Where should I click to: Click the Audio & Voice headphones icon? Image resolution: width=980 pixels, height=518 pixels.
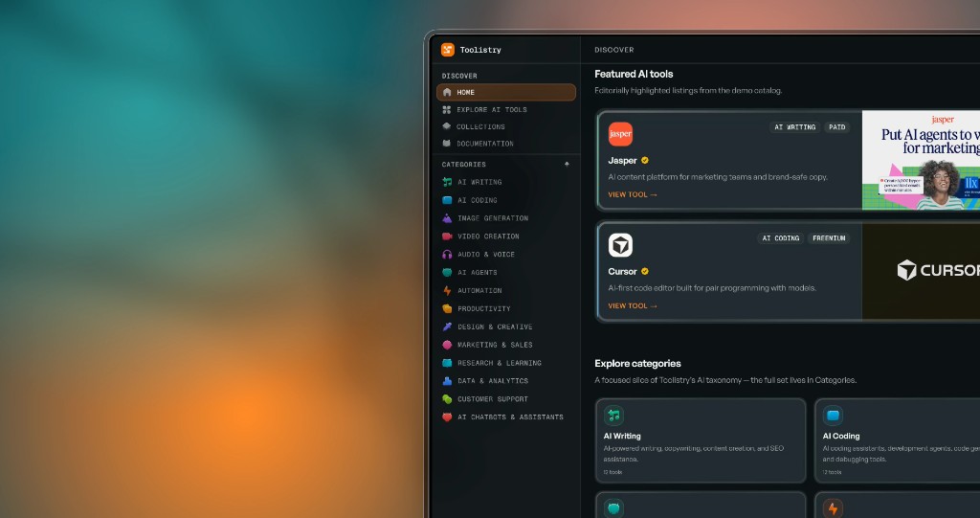coord(447,255)
